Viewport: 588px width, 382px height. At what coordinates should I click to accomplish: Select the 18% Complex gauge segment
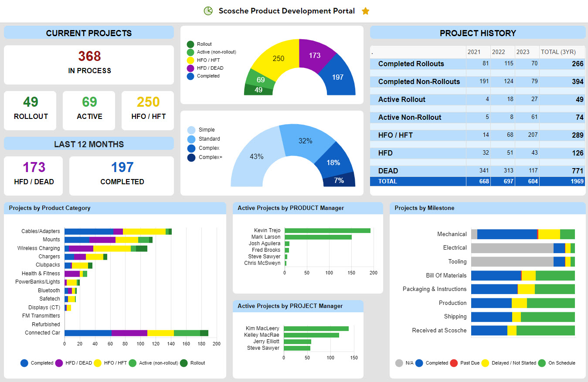pyautogui.click(x=334, y=162)
